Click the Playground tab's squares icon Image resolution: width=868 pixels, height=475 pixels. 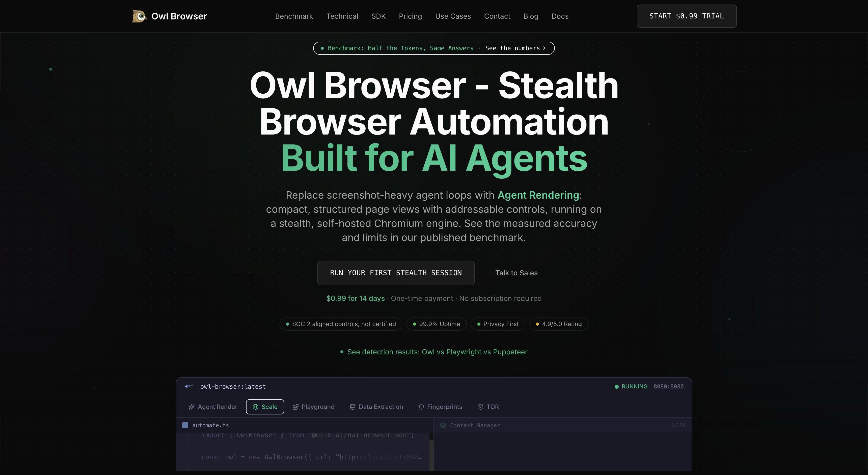pos(295,407)
